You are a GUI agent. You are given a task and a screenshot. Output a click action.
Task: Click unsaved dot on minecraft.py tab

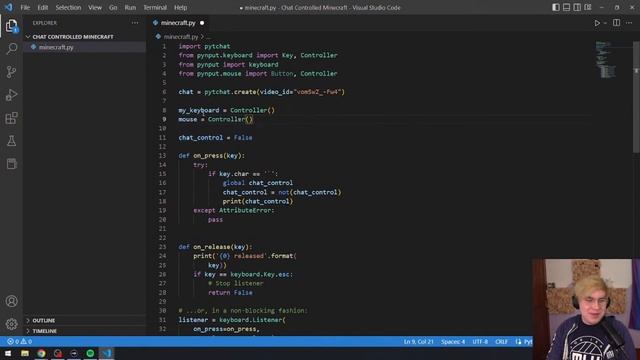tap(202, 23)
